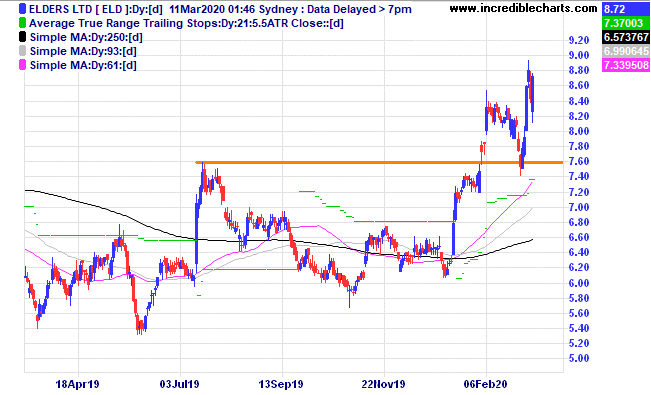This screenshot has width=651, height=395.
Task: Click the 06Feb20 date axis label
Action: tap(485, 384)
